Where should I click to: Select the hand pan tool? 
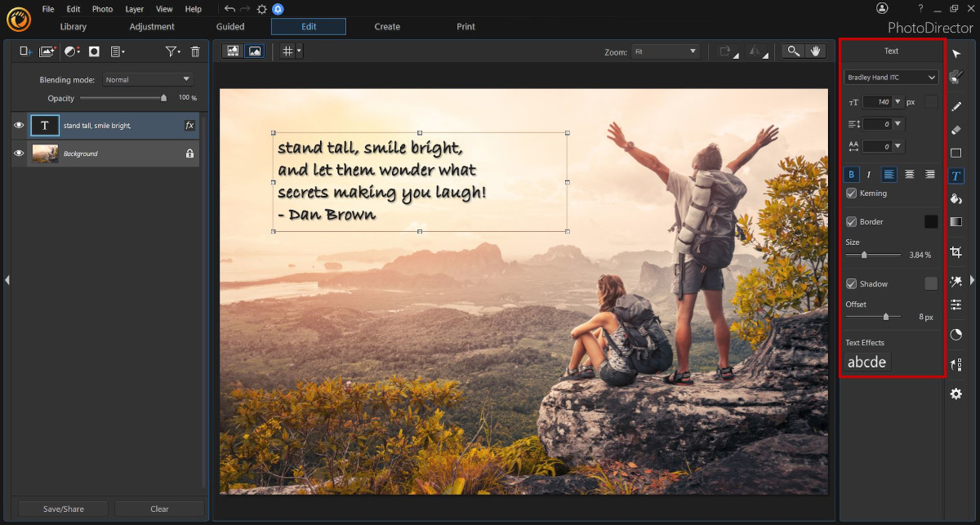point(815,51)
